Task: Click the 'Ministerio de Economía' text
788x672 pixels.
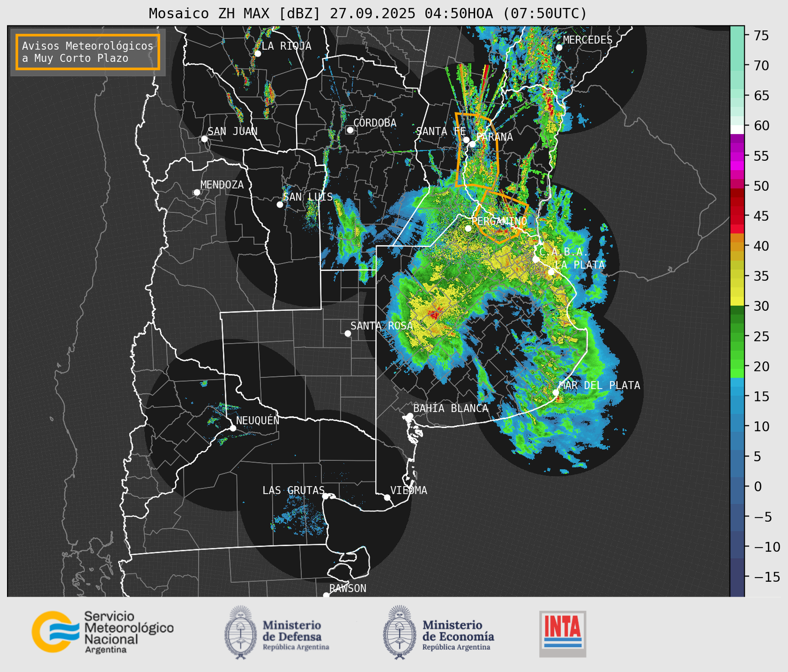Action: [458, 631]
